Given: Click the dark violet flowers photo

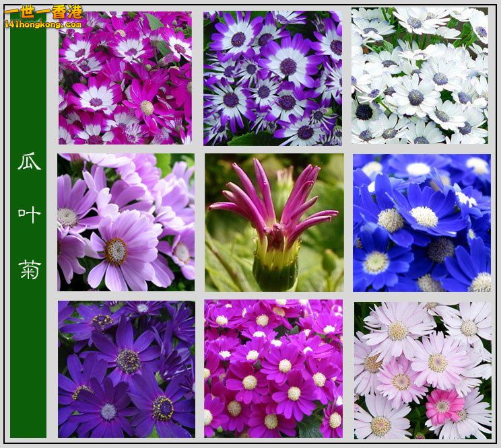Looking at the screenshot, I should 126,369.
